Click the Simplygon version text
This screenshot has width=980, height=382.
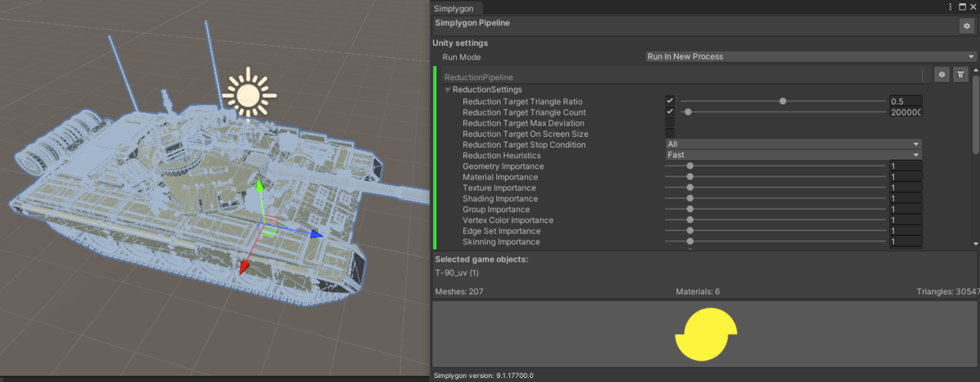(484, 376)
